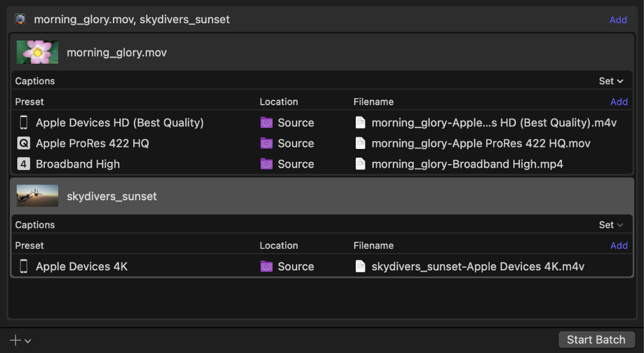Click the Q icon for Apple ProRes 422 HQ
This screenshot has width=644, height=353.
pyautogui.click(x=23, y=144)
